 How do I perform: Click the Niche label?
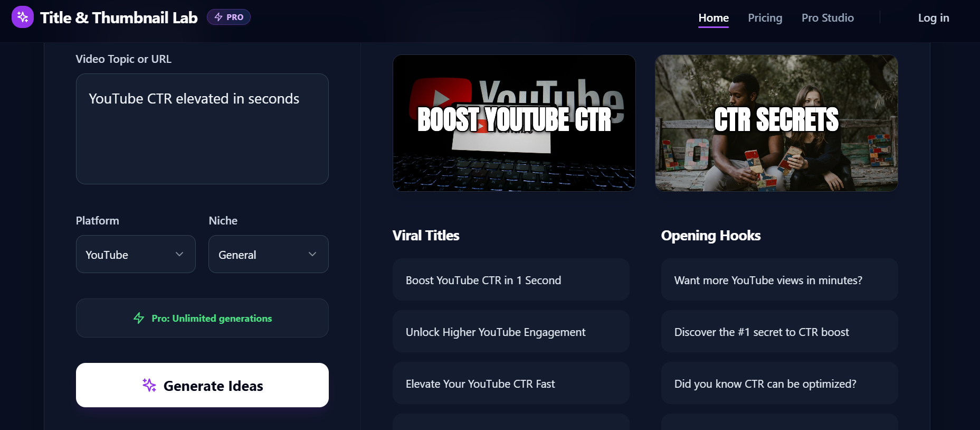pos(223,221)
